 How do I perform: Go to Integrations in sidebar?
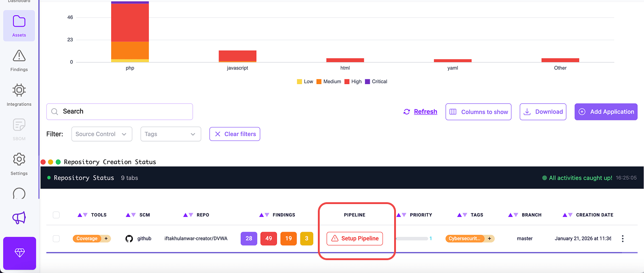point(19,95)
